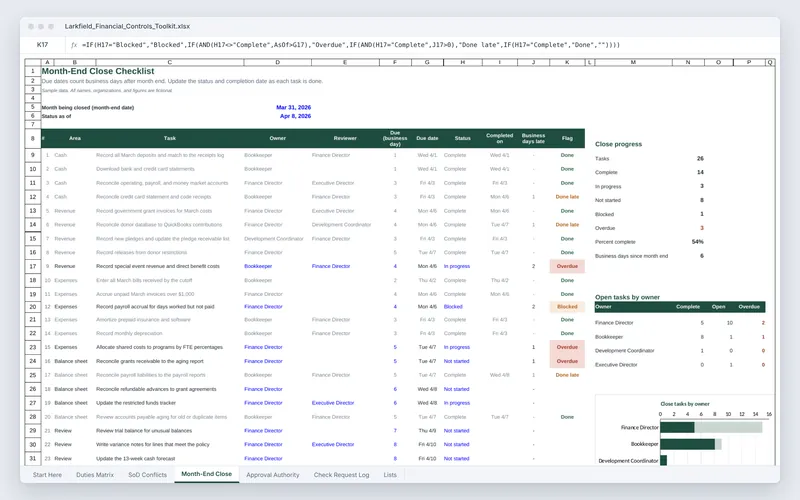The height and width of the screenshot is (500, 800).
Task: Click the 'Open tasks by owner' heading
Action: tap(627, 297)
